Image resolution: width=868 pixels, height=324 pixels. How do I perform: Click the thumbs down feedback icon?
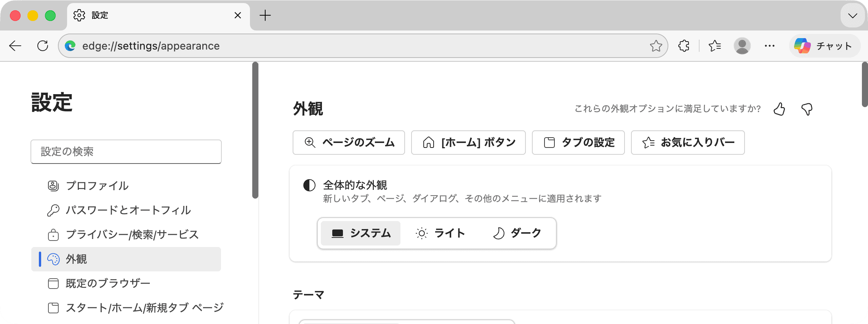pyautogui.click(x=807, y=110)
